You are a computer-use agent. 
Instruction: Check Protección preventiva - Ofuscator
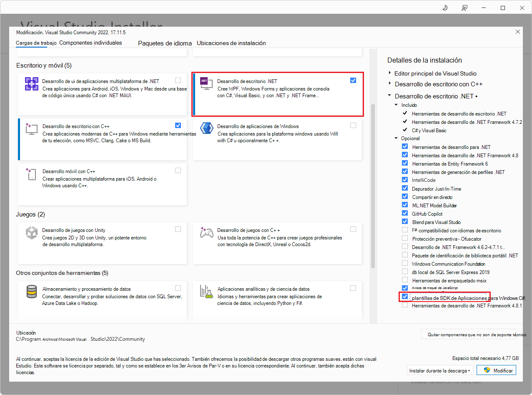click(x=405, y=238)
